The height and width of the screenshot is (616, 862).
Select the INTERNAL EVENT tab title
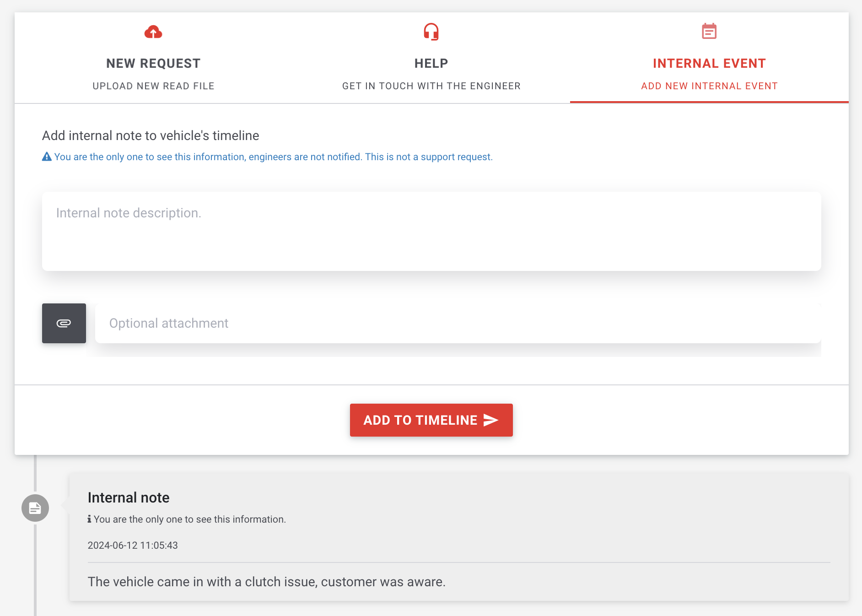coord(709,63)
